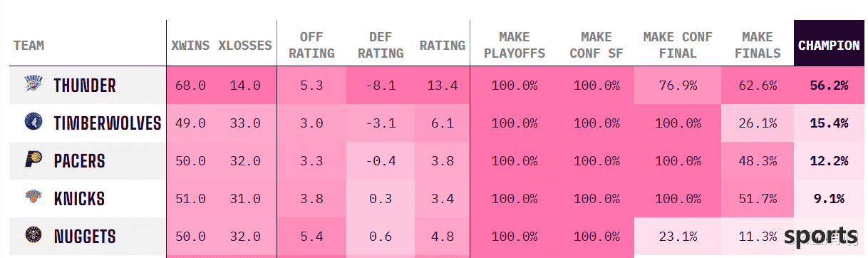Sort by XWINS column header
This screenshot has width=868, height=258.
(x=190, y=45)
